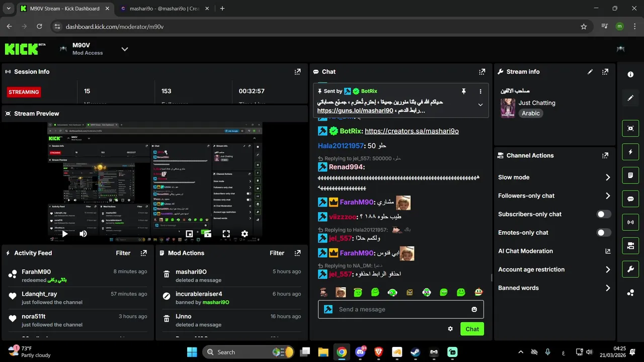644x362 pixels.
Task: Click the Kick logo in header
Action: click(x=25, y=49)
